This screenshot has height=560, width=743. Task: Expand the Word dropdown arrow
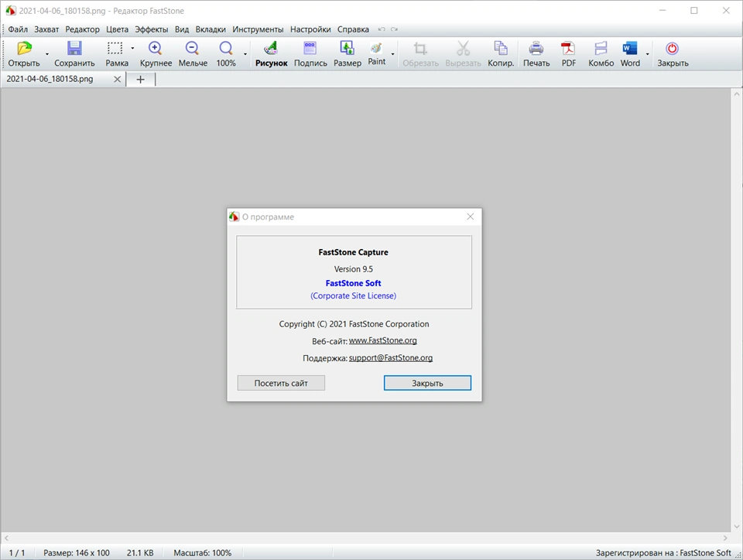pyautogui.click(x=647, y=54)
